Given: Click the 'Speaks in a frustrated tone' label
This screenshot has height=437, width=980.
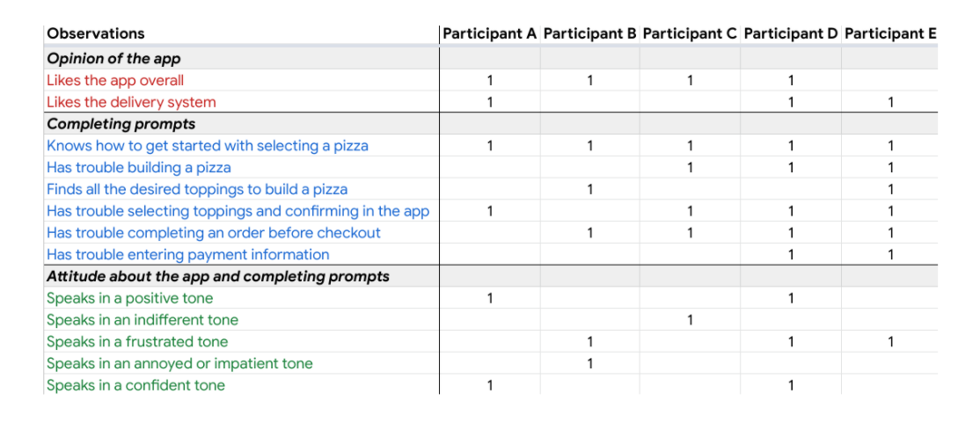Looking at the screenshot, I should tap(137, 342).
